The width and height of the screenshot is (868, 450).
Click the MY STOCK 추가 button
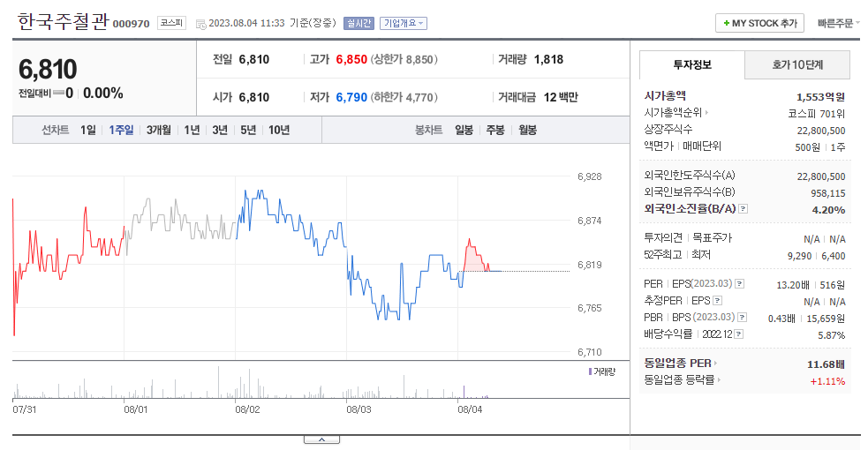pos(759,23)
